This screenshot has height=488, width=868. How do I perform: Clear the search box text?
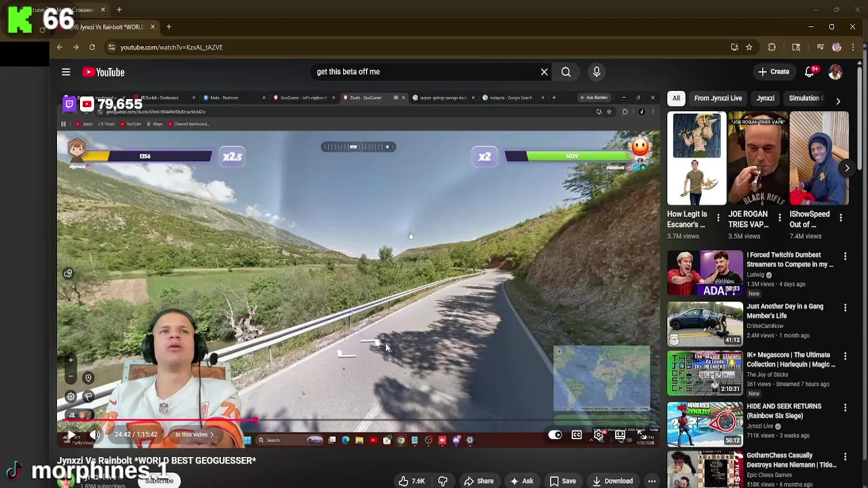click(544, 72)
